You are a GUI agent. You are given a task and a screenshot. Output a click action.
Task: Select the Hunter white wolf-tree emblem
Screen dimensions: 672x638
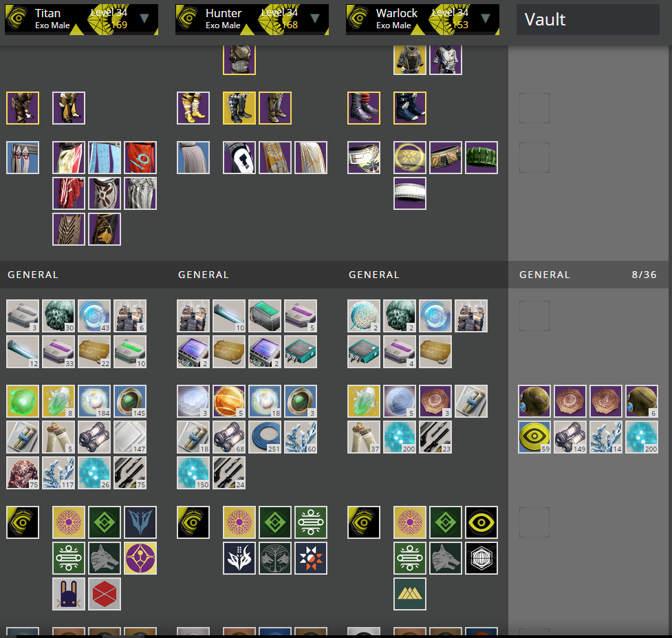pyautogui.click(x=275, y=558)
